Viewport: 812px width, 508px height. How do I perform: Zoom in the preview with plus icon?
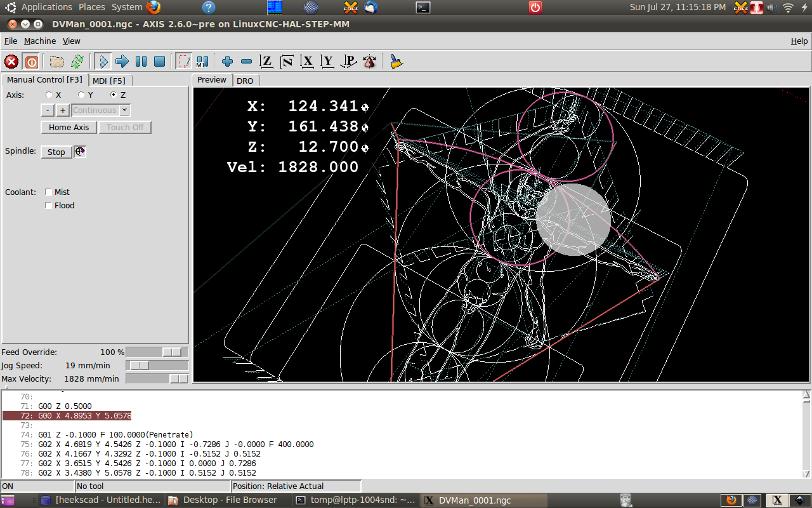(227, 62)
